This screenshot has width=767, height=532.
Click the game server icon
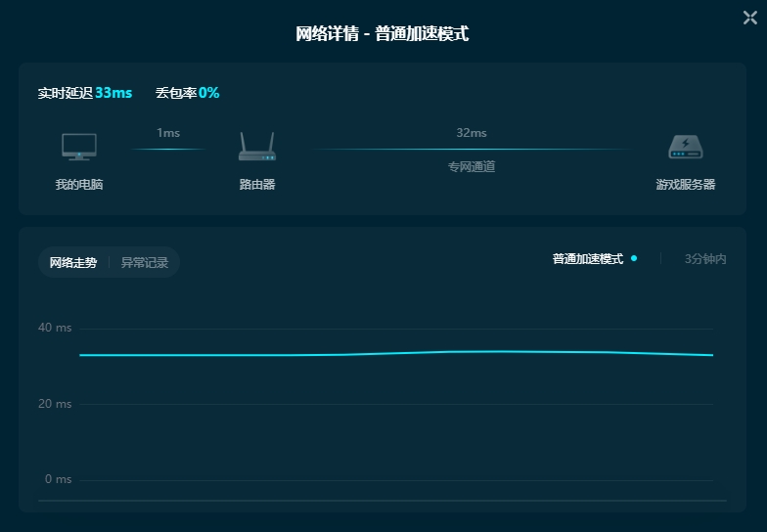pos(686,148)
